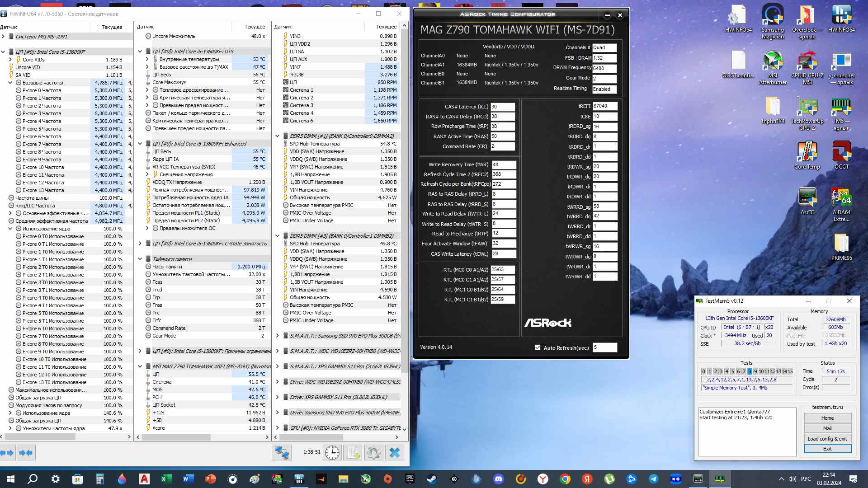Image resolution: width=868 pixels, height=488 pixels.
Task: Click the tREFI value field
Action: pyautogui.click(x=604, y=106)
